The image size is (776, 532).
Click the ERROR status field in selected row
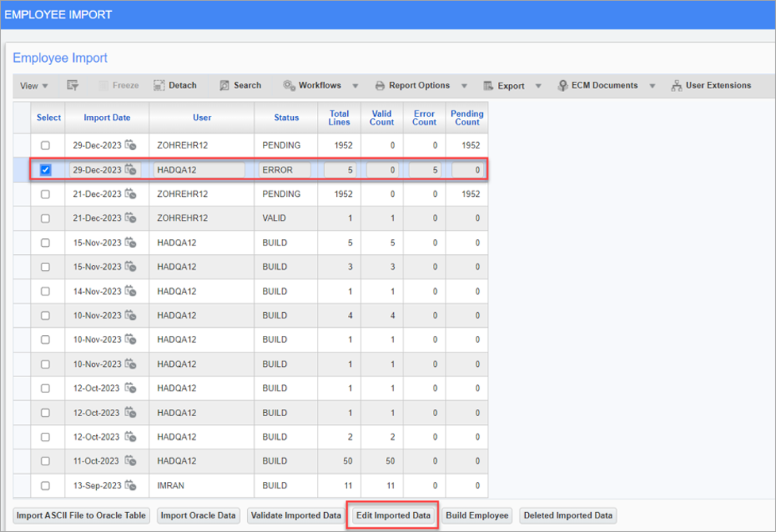click(284, 170)
